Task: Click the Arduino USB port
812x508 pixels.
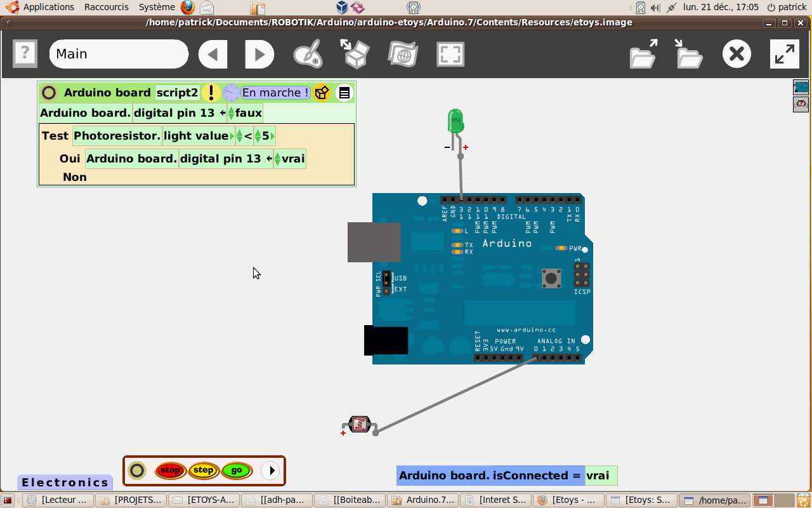Action: [374, 242]
